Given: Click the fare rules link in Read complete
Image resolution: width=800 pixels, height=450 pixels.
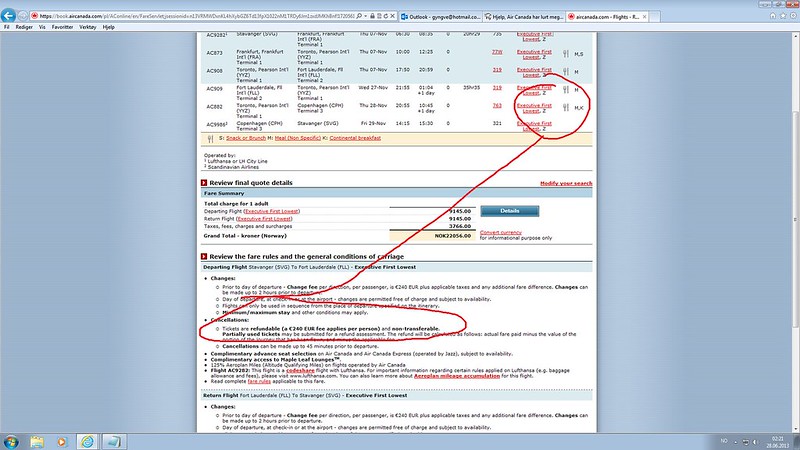Looking at the screenshot, I should (x=259, y=382).
